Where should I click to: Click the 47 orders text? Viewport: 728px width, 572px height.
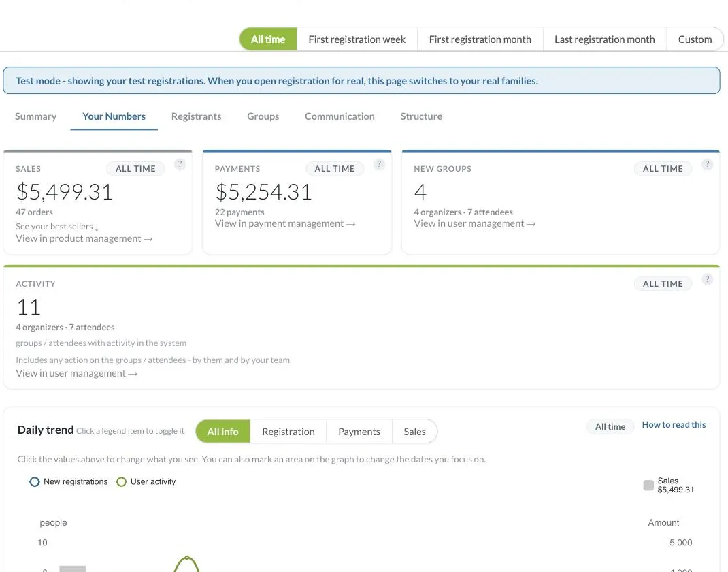pos(34,212)
